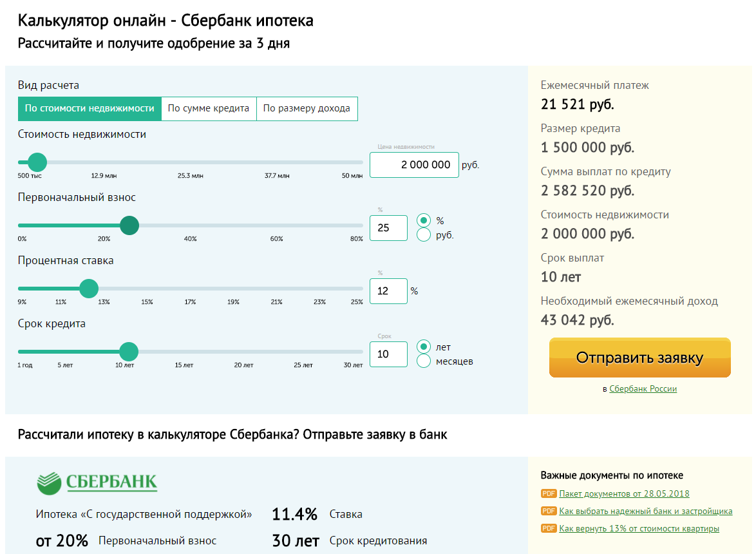
Task: Click the '25%' interest rate scale label
Action: coord(357,302)
